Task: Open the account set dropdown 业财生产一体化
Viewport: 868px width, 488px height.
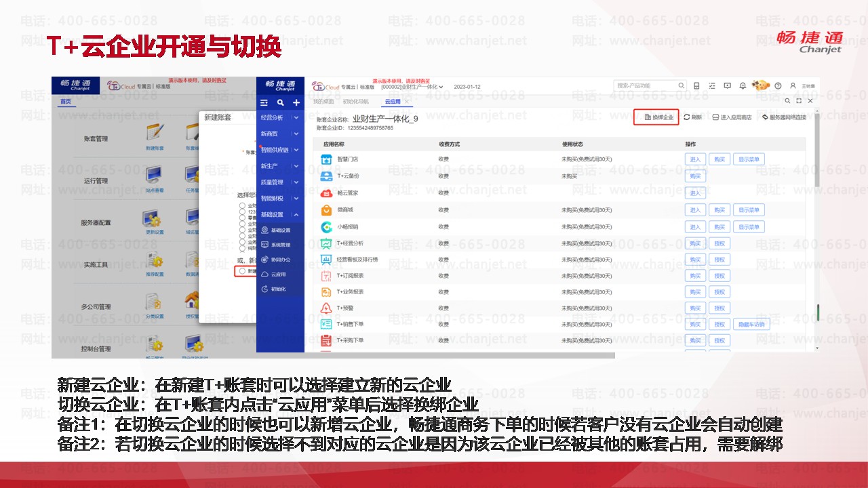Action: [x=412, y=87]
